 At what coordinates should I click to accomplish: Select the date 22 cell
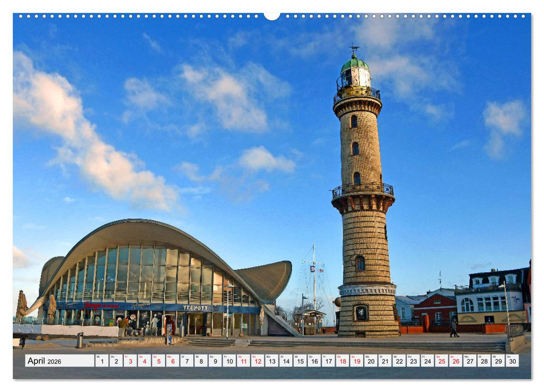pyautogui.click(x=398, y=362)
